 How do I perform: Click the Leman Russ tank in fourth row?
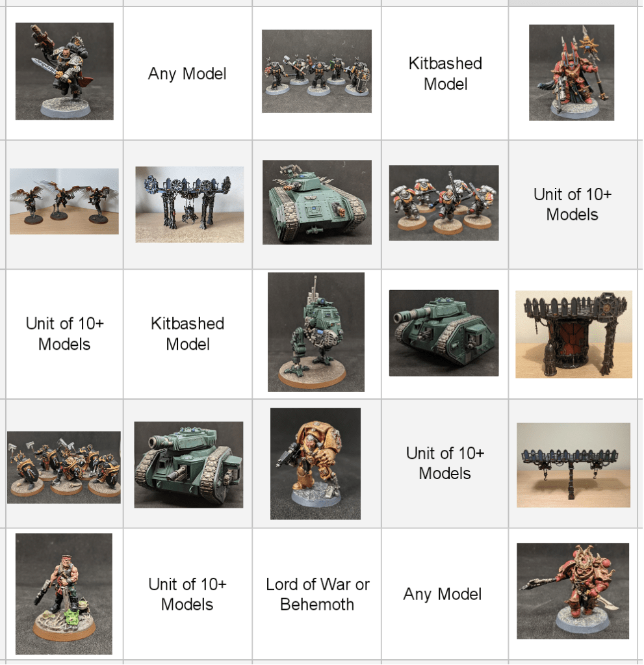click(x=188, y=464)
